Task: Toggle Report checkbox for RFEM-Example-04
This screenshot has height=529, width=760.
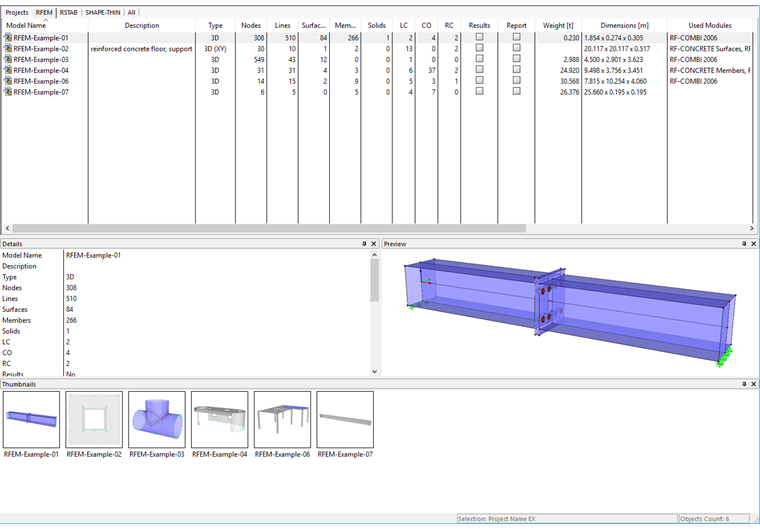Action: [517, 69]
